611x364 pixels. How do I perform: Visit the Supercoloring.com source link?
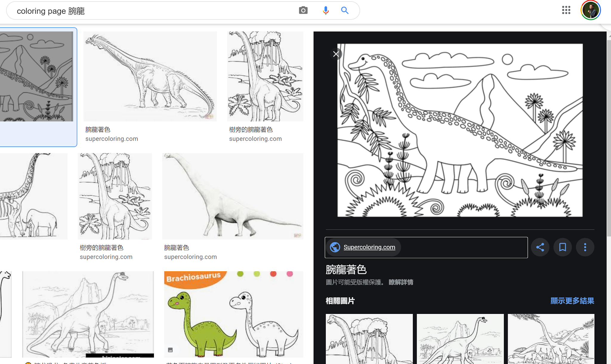(369, 247)
